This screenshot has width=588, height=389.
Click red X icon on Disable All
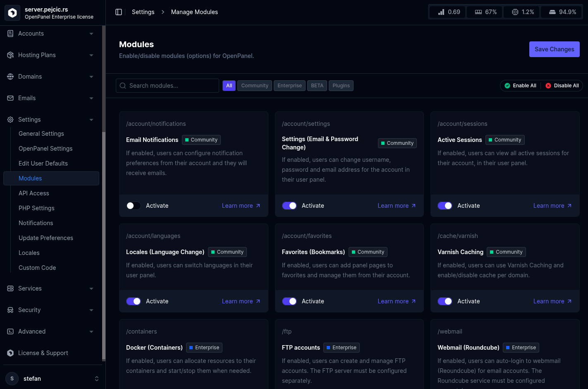tap(548, 86)
